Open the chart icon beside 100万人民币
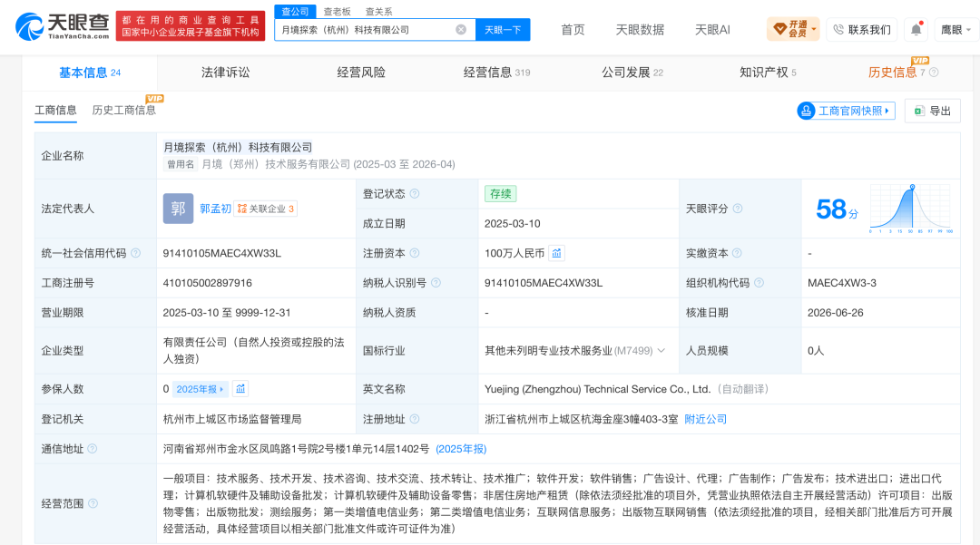The height and width of the screenshot is (545, 980). tap(556, 253)
